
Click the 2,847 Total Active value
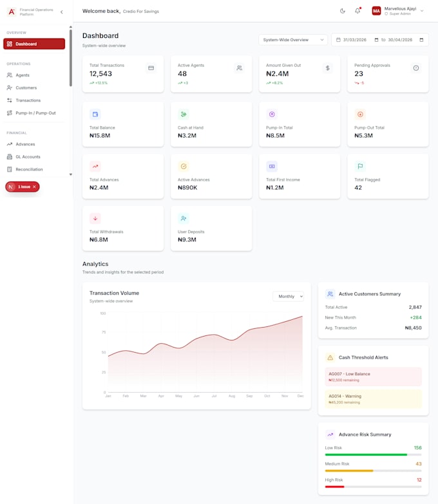[x=415, y=307]
